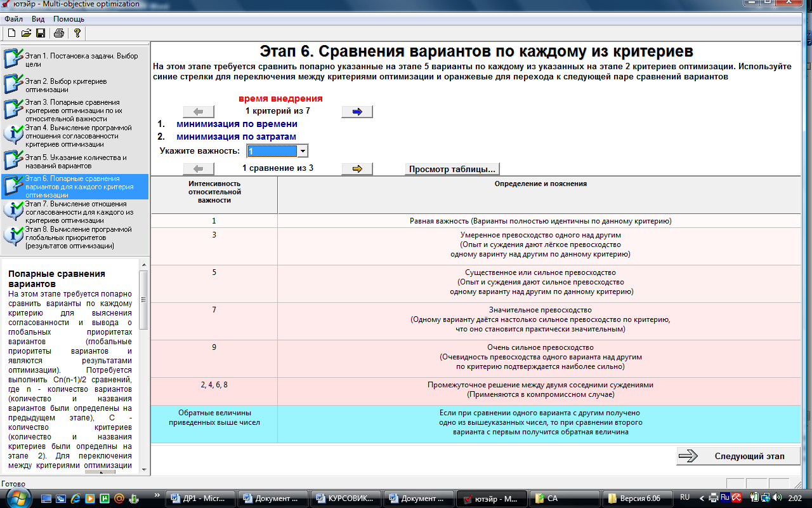Screen dimensions: 812x508
Task: Open the Укажите важность dropdown
Action: pos(303,151)
